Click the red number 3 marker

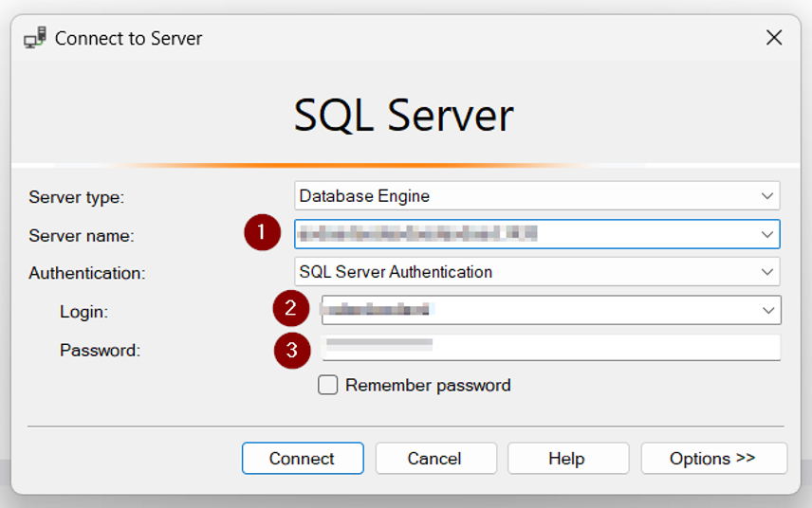click(x=292, y=350)
